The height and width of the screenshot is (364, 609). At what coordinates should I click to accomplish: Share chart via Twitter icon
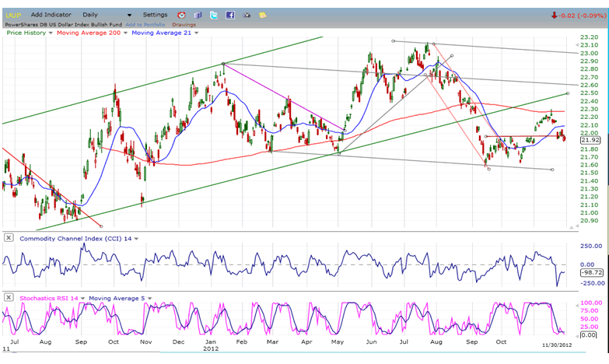tap(214, 15)
